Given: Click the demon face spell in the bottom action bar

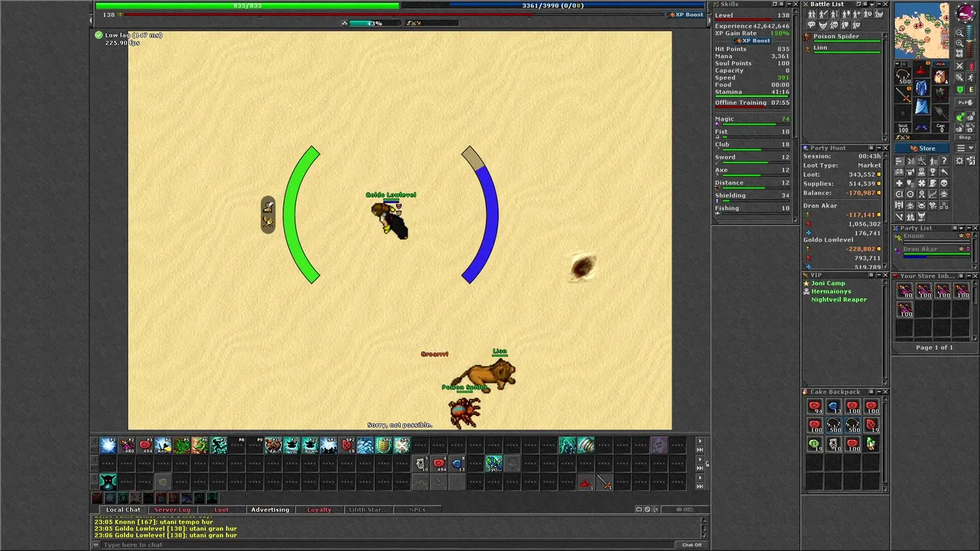Looking at the screenshot, I should (108, 481).
